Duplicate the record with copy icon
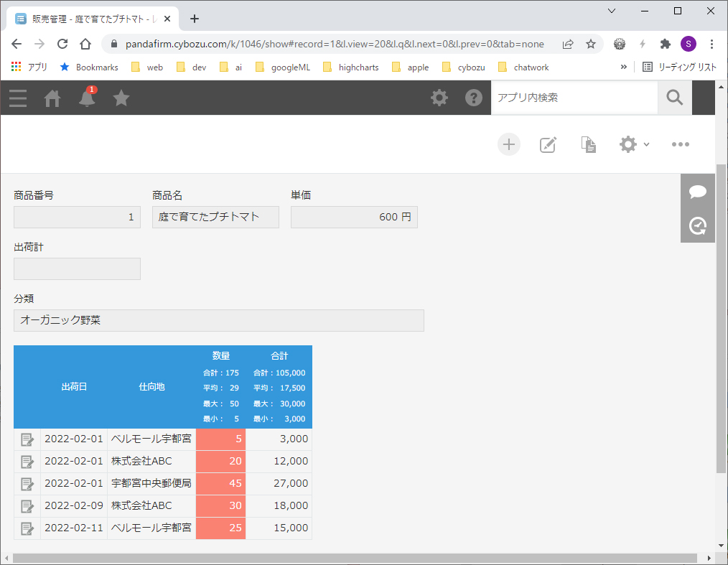This screenshot has height=565, width=728. tap(588, 144)
